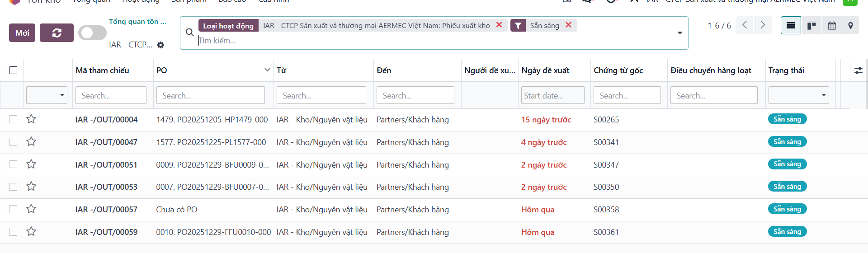Switch to map view
The image size is (868, 253).
[x=850, y=25]
